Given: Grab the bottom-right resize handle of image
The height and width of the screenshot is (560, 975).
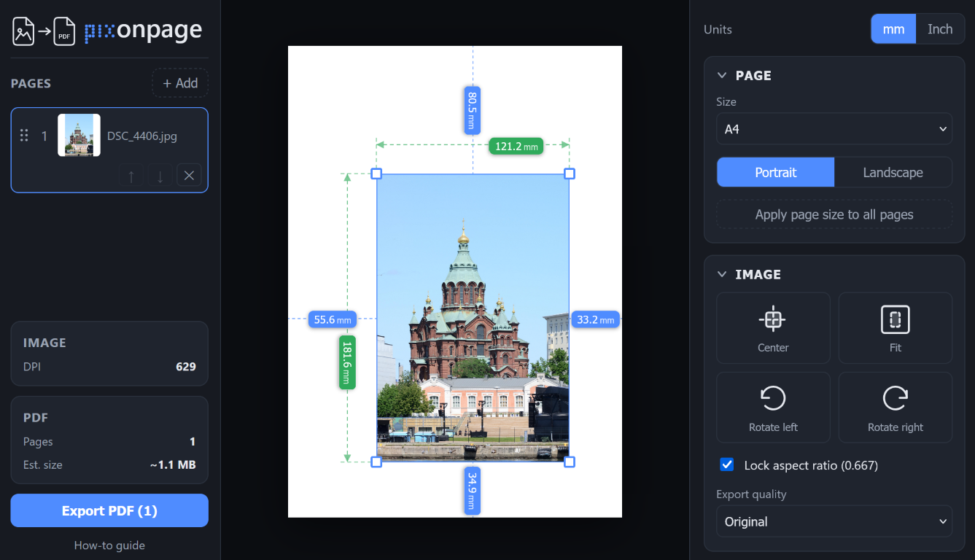Looking at the screenshot, I should click(x=570, y=462).
